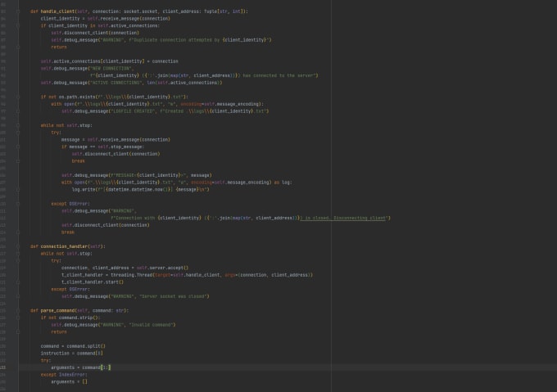557x392 pixels.
Task: Collapse the parse_command function fold marker
Action: pos(18,310)
